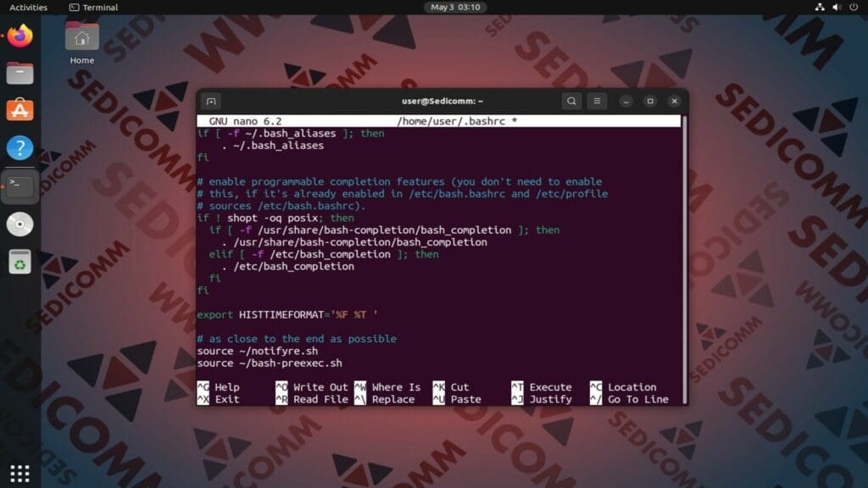Click the clock showing May 3 03:10
Screen dimensions: 868x488
pyautogui.click(x=455, y=7)
